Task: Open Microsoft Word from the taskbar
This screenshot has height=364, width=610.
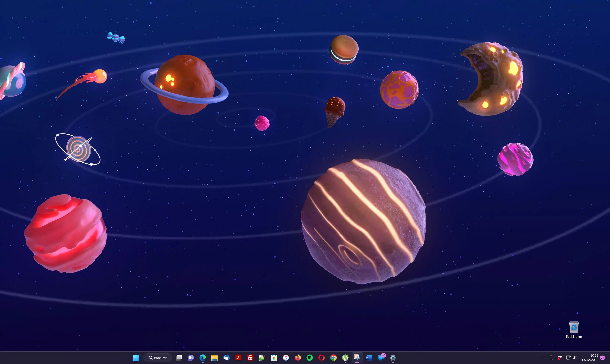Action: click(x=369, y=358)
